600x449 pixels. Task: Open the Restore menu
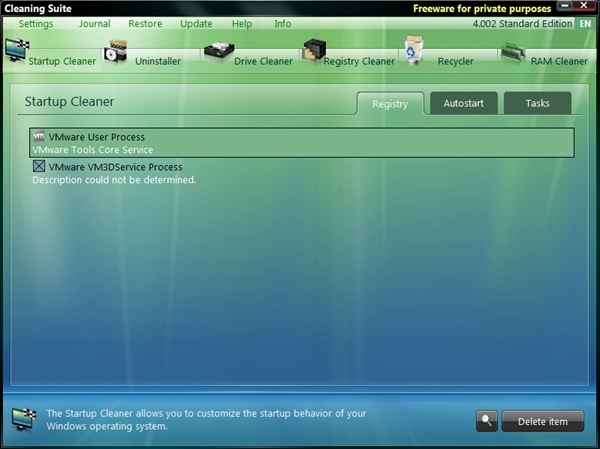coord(145,23)
